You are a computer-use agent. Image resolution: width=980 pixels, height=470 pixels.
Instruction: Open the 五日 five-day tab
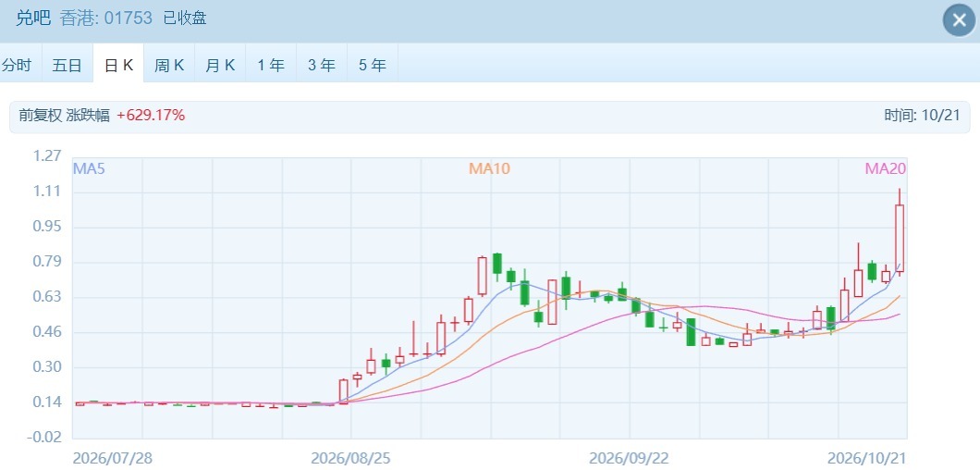pyautogui.click(x=67, y=65)
